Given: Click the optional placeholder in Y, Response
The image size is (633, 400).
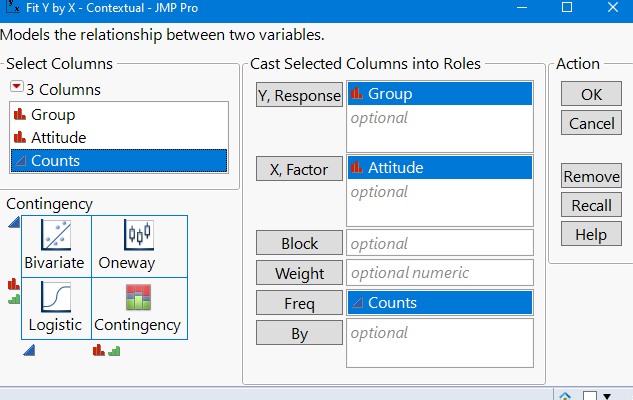Looking at the screenshot, I should click(x=379, y=118).
